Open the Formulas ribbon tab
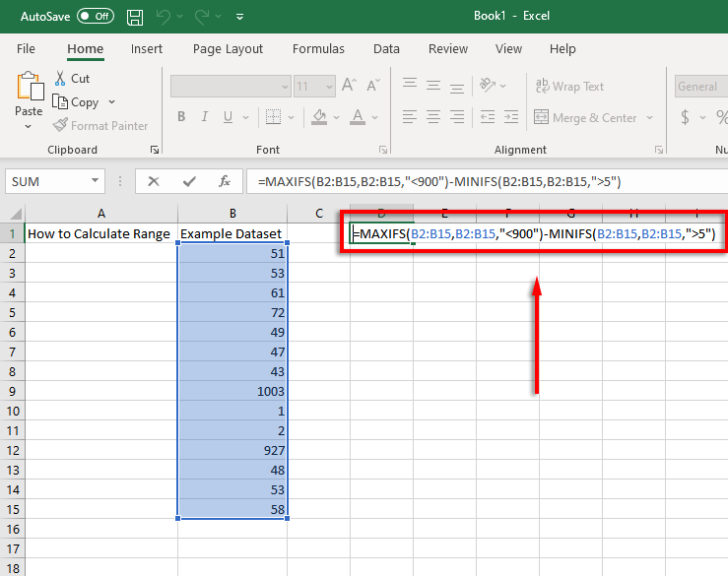This screenshot has width=728, height=576. pos(318,49)
